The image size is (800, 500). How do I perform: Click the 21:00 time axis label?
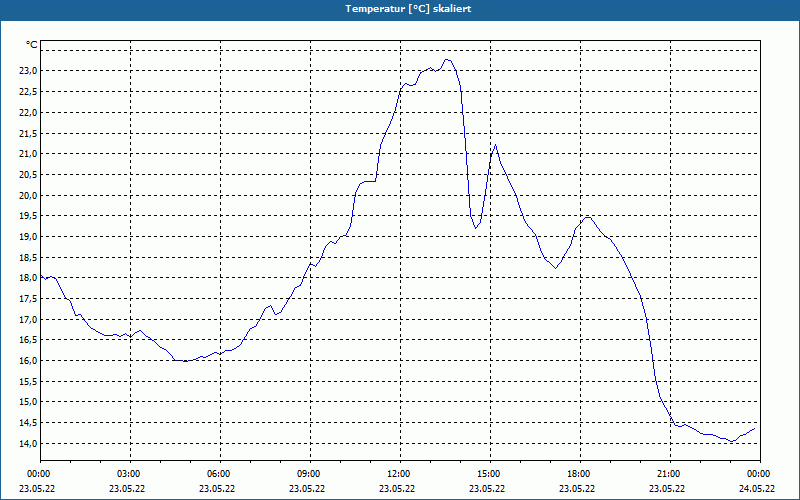coord(670,474)
